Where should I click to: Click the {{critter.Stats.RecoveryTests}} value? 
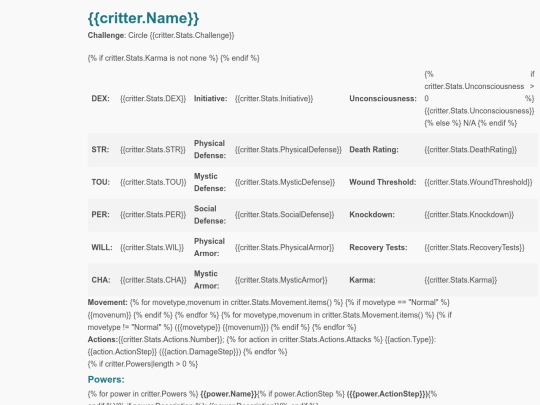(474, 248)
